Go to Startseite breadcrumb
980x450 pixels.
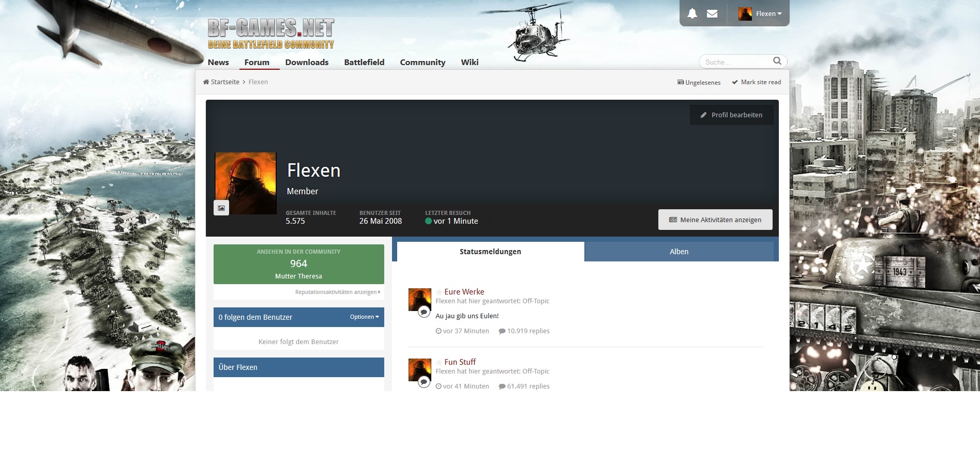click(221, 82)
